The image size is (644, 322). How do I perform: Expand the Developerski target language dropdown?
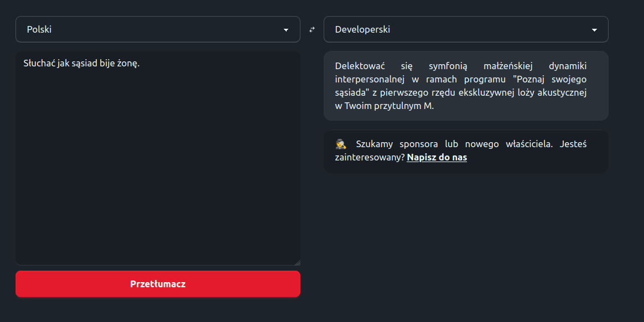465,29
